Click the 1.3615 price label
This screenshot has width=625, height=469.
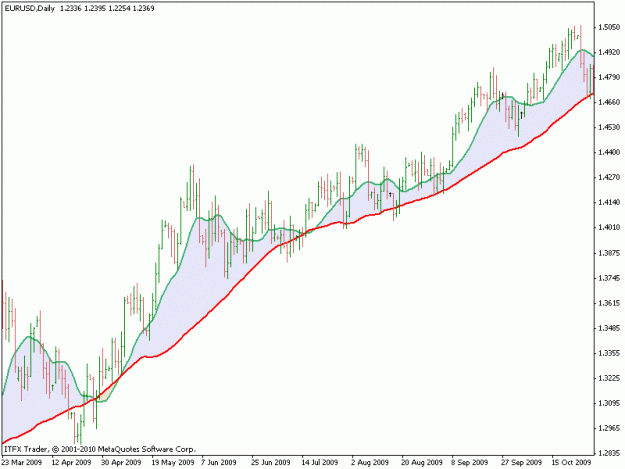coord(609,303)
